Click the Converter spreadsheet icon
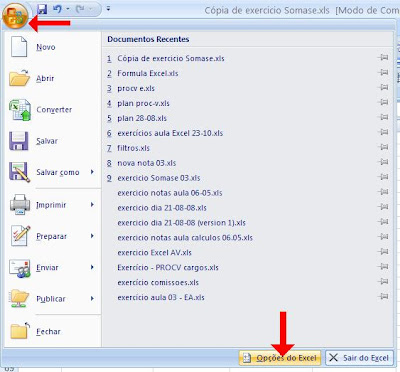This screenshot has width=400, height=372. click(x=20, y=110)
